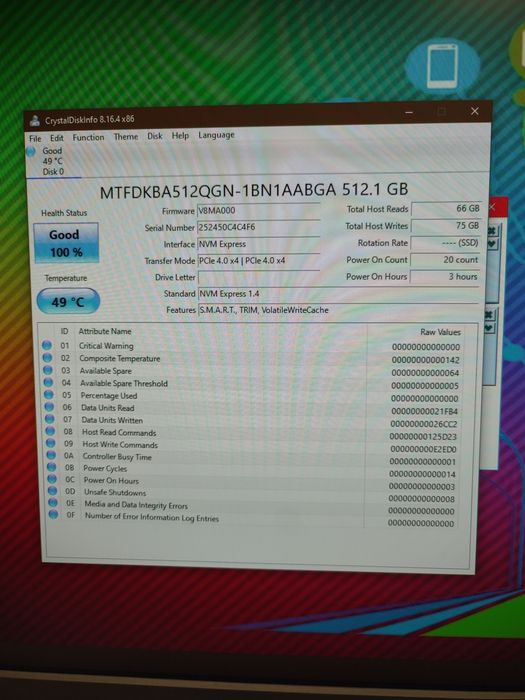This screenshot has height=700, width=525.
Task: Open the Language menu
Action: (217, 135)
